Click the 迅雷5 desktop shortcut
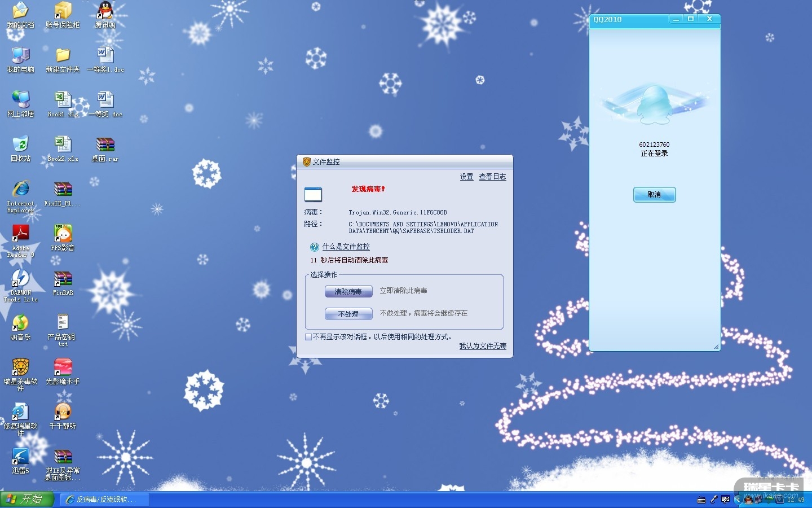Image resolution: width=812 pixels, height=508 pixels. point(20,461)
